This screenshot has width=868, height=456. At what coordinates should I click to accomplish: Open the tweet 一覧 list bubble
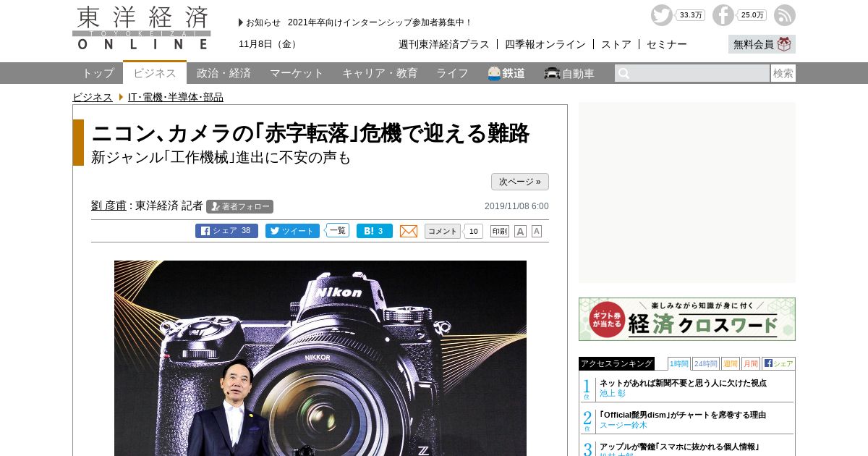click(x=337, y=230)
